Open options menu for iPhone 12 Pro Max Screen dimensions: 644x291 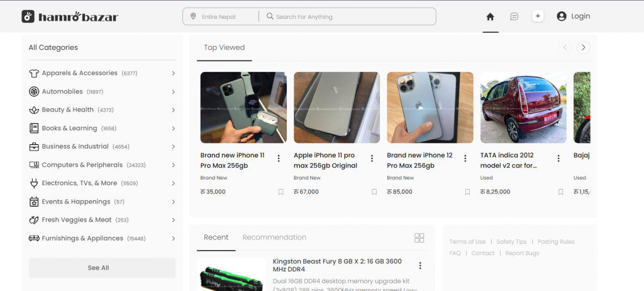[465, 158]
